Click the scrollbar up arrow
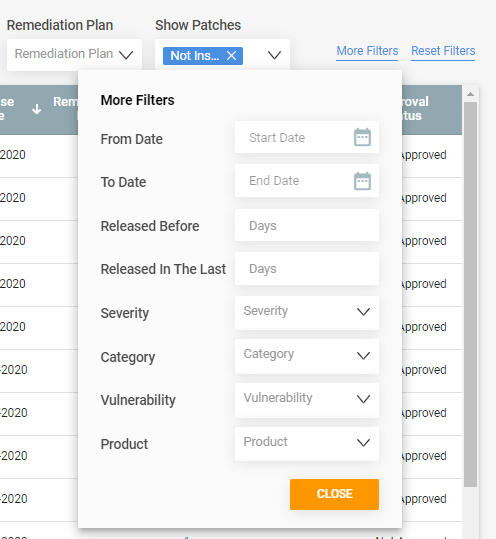Screen dimensions: 496x539 (471, 94)
